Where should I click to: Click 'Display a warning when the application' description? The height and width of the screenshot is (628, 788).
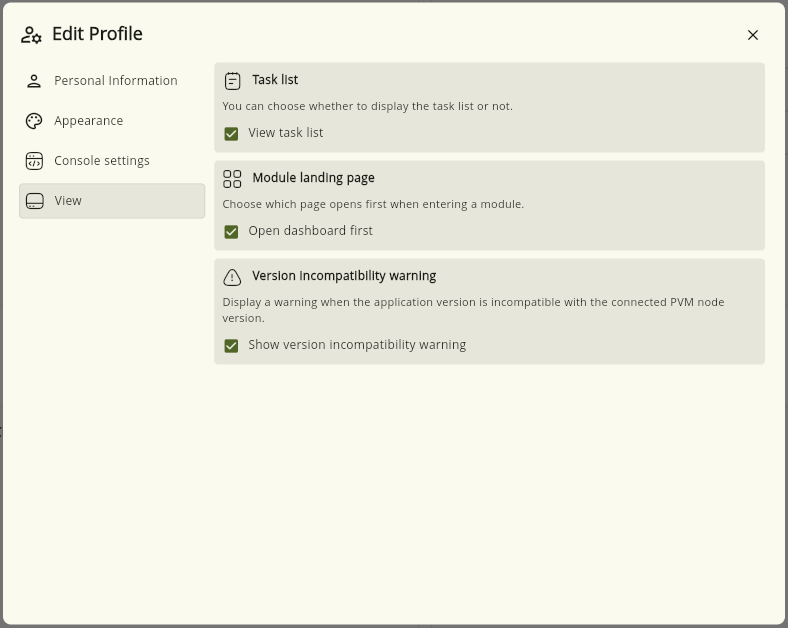[473, 310]
